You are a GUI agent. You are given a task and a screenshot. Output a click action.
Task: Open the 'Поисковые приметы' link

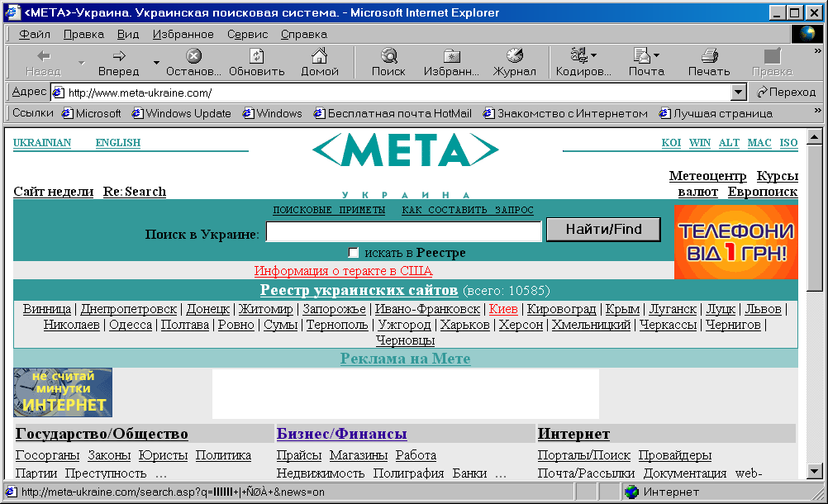(x=329, y=210)
